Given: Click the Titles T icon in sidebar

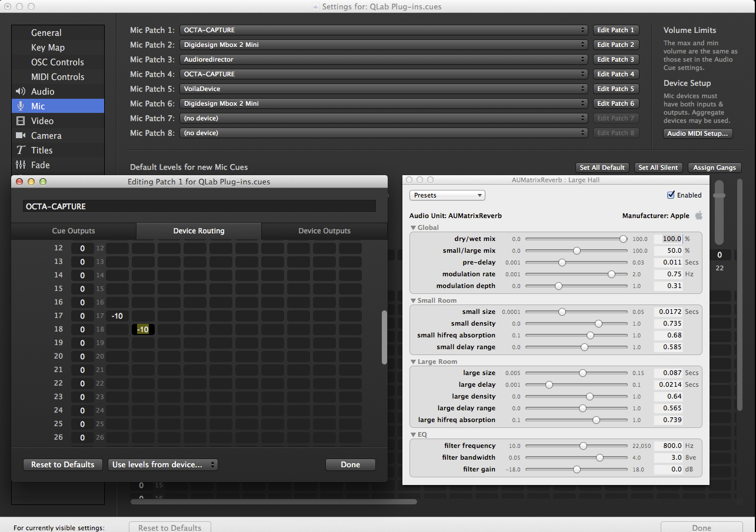Looking at the screenshot, I should pyautogui.click(x=21, y=150).
